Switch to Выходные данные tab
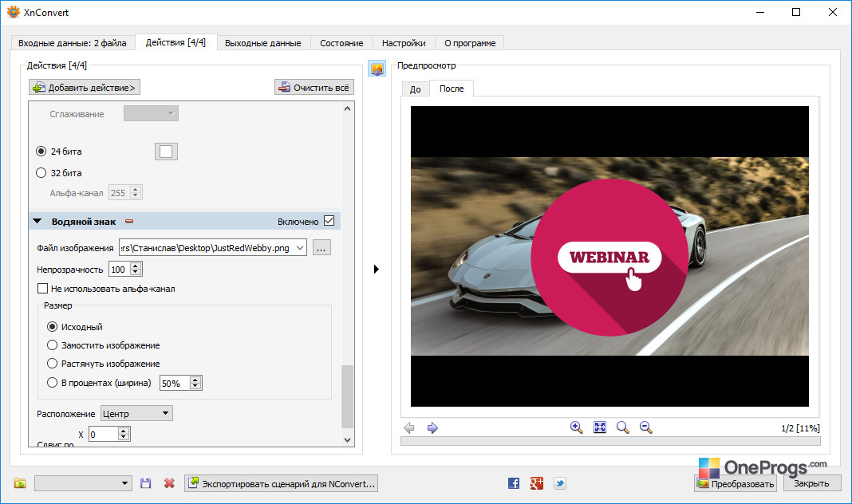 pos(263,43)
